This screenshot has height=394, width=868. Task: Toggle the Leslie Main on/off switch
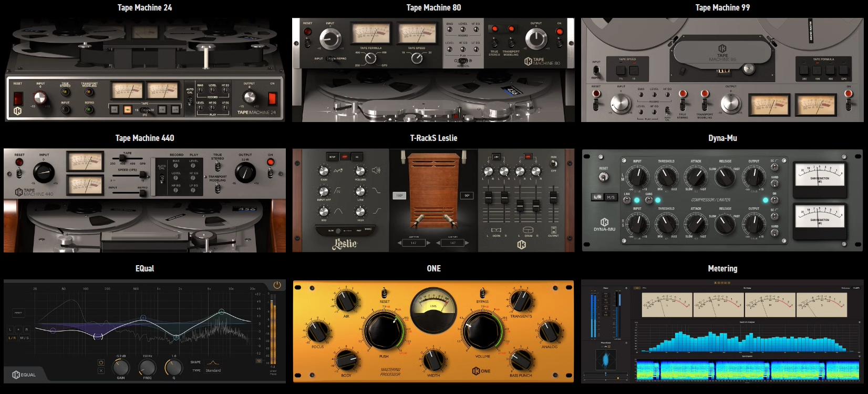pos(553,164)
